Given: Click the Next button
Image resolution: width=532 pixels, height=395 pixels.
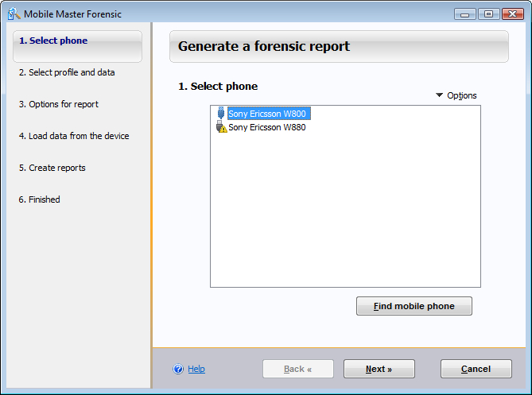Looking at the screenshot, I should 379,369.
